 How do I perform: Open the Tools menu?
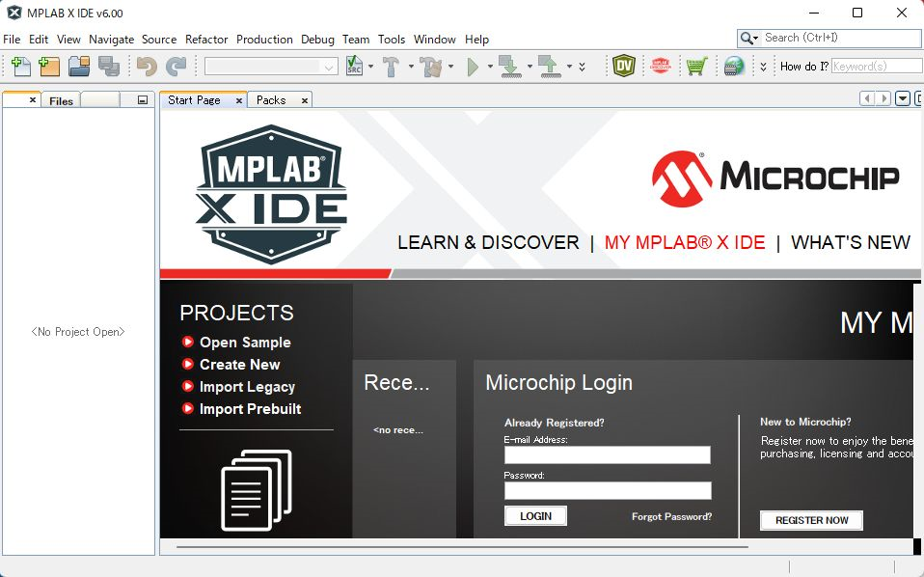point(392,40)
